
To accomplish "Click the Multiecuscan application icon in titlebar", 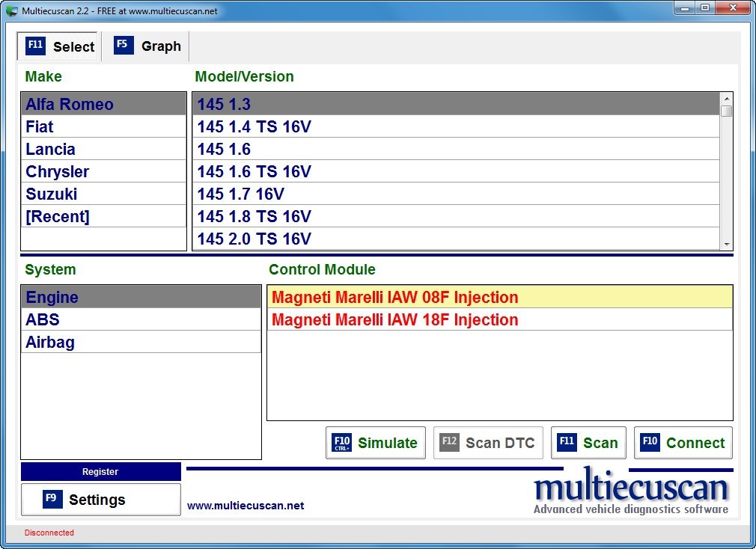I will 10,10.
